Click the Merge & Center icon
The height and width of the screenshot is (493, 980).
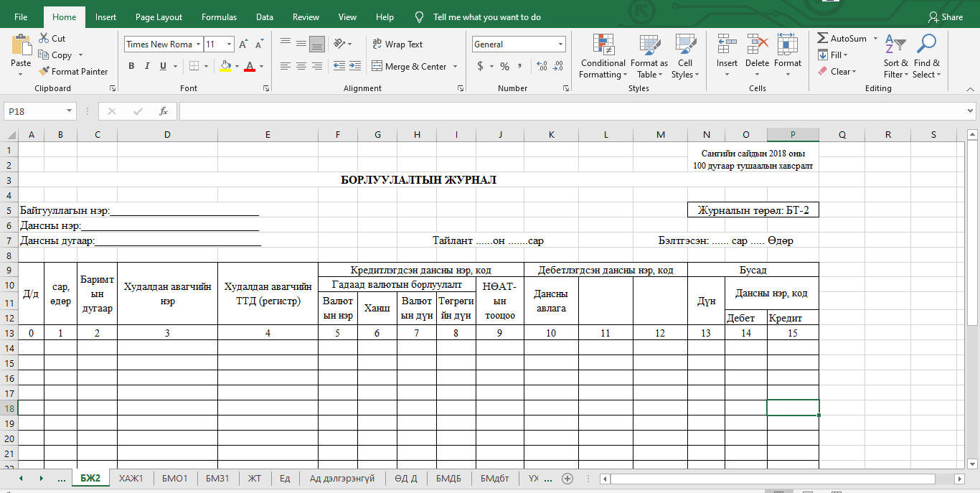click(377, 67)
